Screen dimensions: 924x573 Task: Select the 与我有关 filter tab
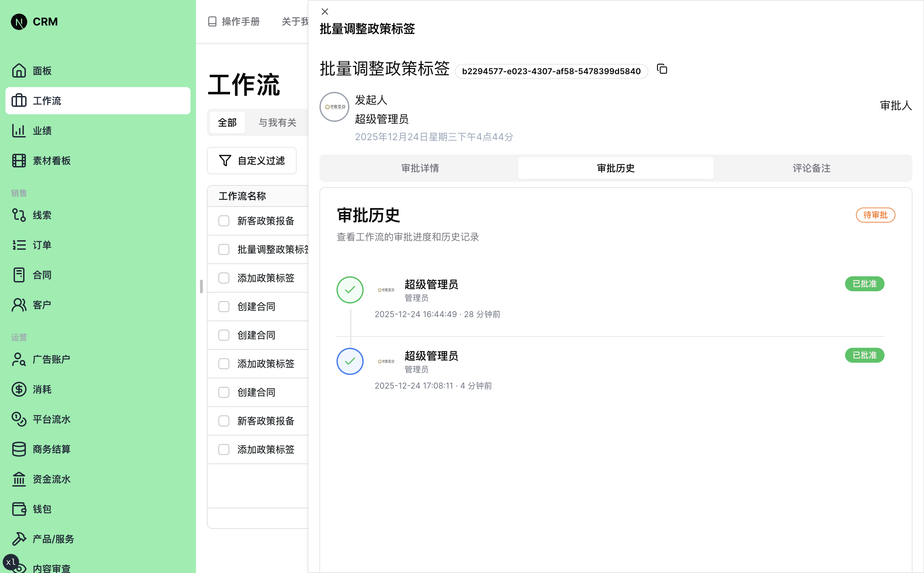click(278, 122)
